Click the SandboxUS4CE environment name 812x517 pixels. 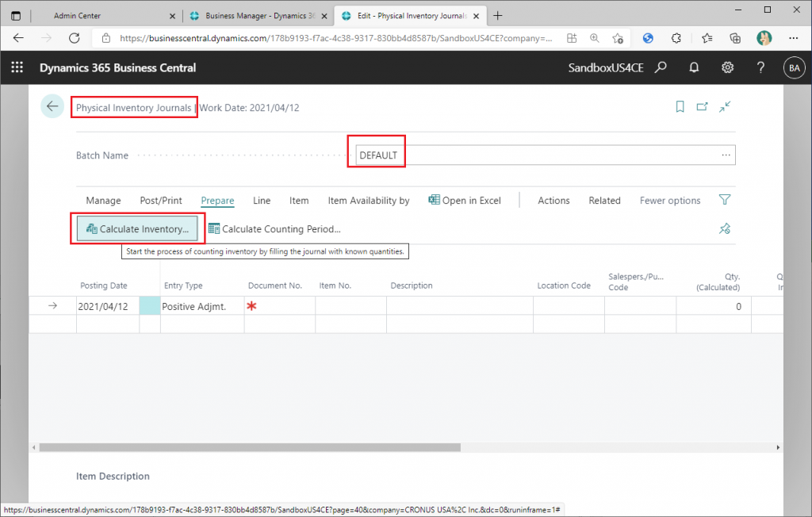tap(606, 68)
